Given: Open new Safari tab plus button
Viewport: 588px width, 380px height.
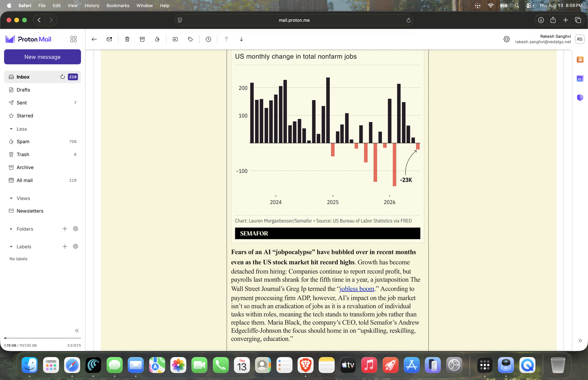Looking at the screenshot, I should (566, 20).
